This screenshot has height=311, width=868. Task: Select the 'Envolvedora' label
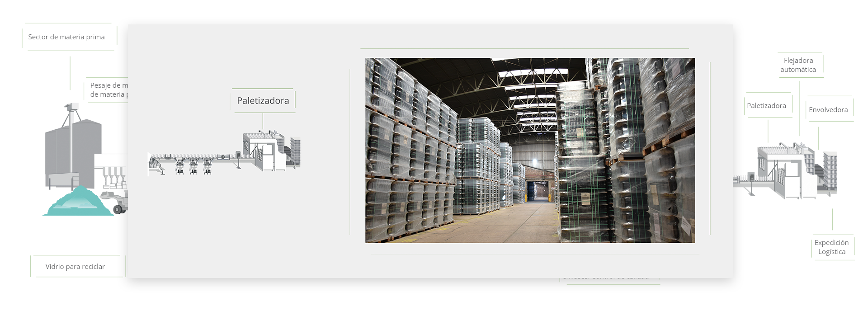(x=828, y=110)
